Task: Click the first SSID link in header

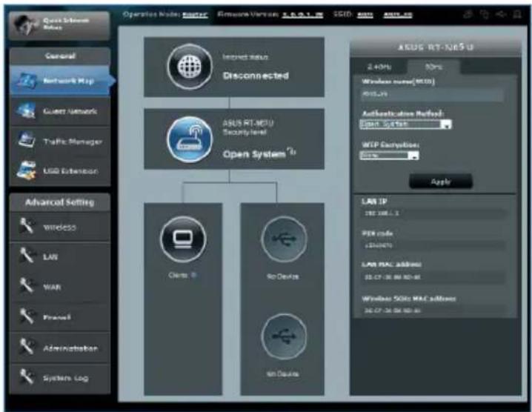Action: (365, 15)
